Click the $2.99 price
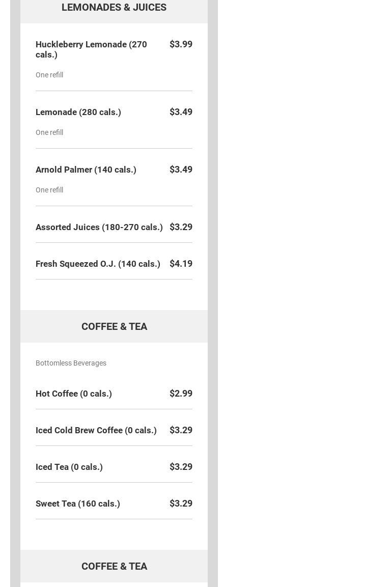This screenshot has height=587, width=392. coord(181,394)
